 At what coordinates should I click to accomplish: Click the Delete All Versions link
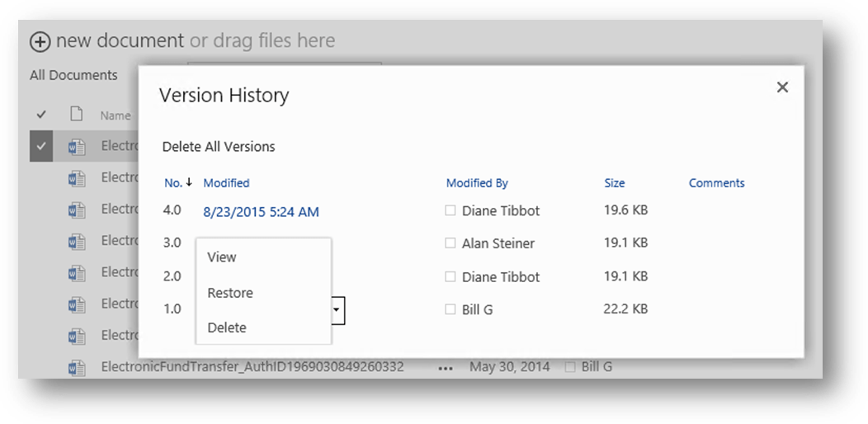[219, 147]
